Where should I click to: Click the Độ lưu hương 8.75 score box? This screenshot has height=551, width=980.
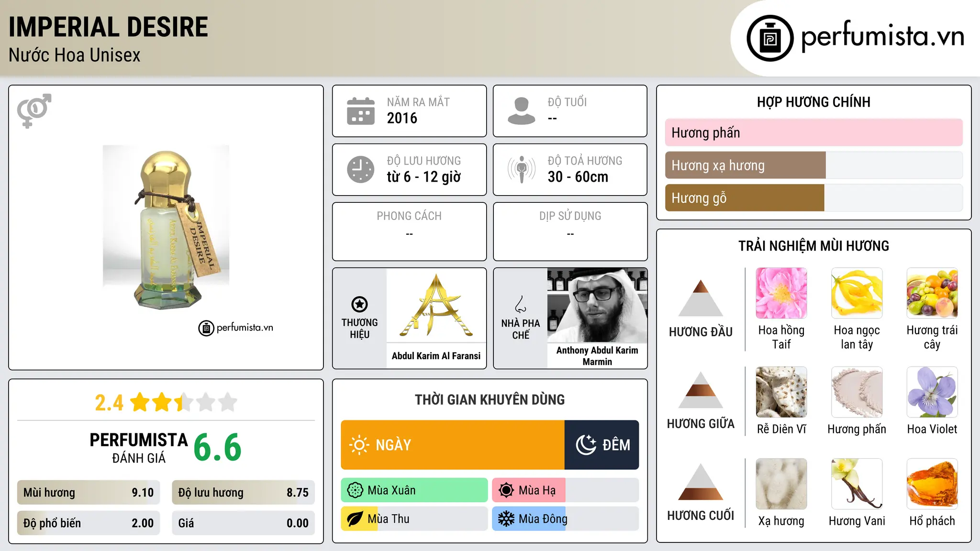[x=244, y=493]
